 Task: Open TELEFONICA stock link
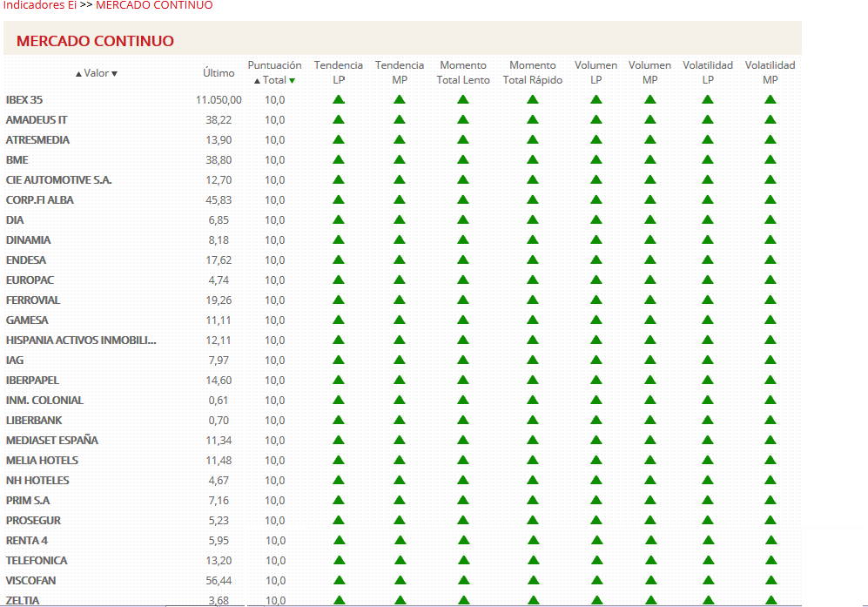pyautogui.click(x=37, y=561)
